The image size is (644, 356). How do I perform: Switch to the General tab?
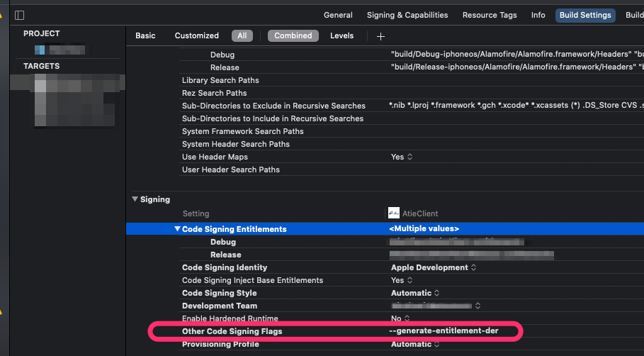[x=338, y=15]
